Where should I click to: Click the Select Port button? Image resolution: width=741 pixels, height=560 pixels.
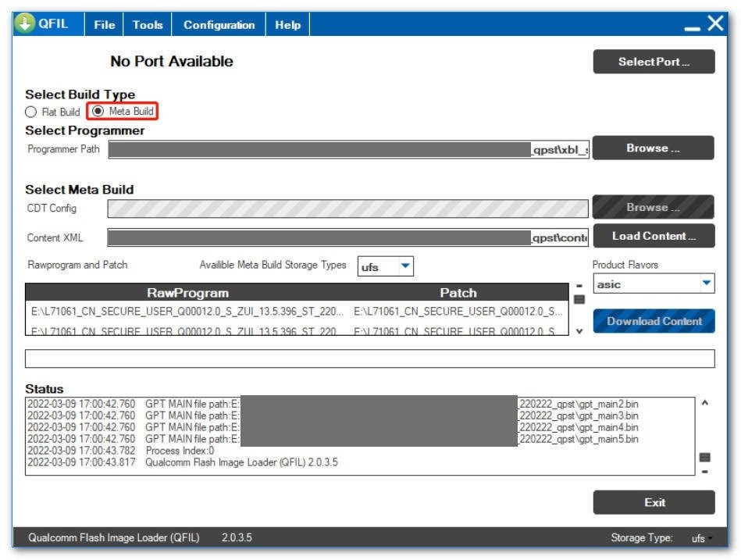coord(654,62)
